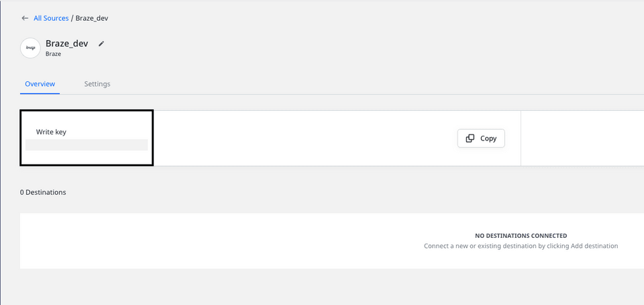Click the white space between the write key and Copy
644x305 pixels.
(302, 138)
